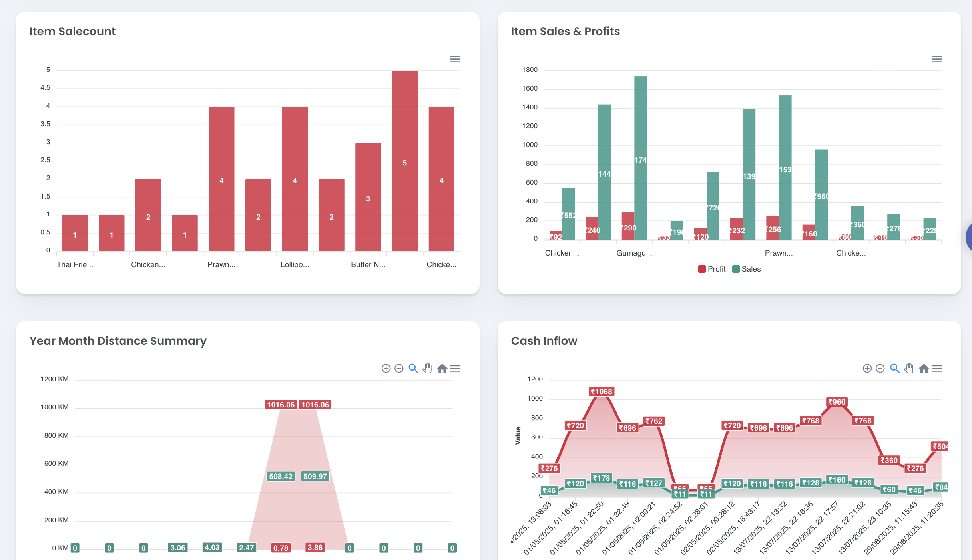Click the ₹1068 data point in Cash Inflow

601,392
